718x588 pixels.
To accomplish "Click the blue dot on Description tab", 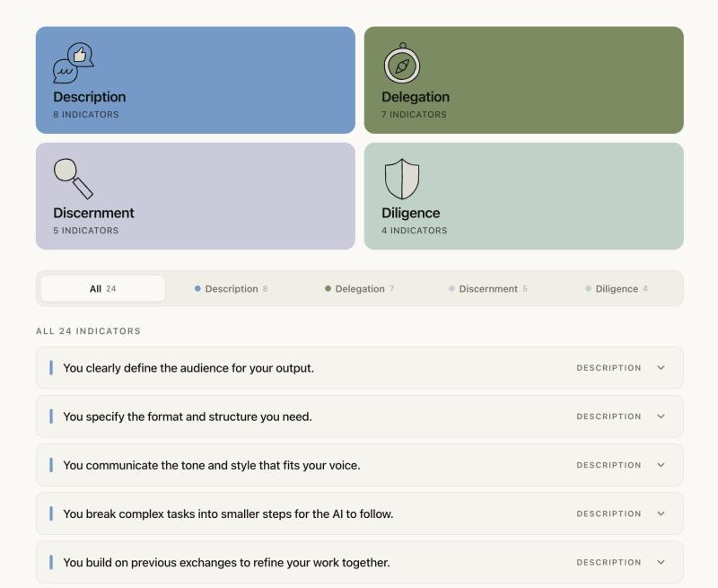I will coord(197,289).
